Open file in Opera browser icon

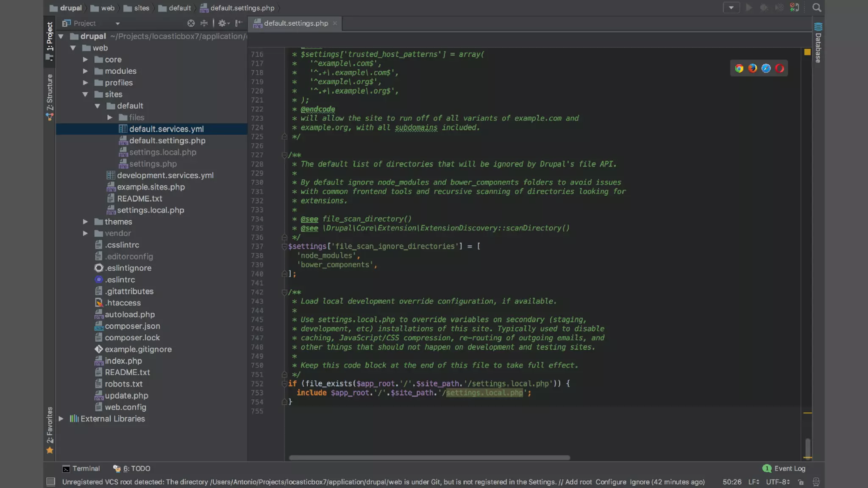(x=779, y=68)
